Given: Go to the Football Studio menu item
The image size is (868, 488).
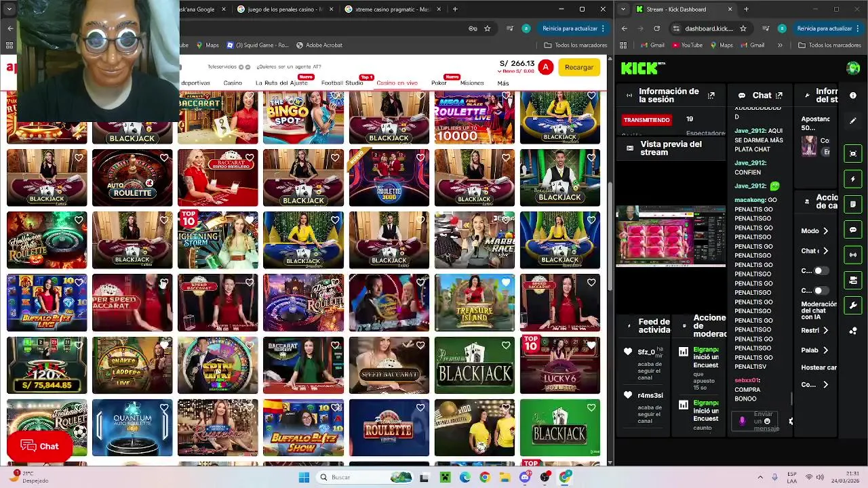Looking at the screenshot, I should 342,83.
